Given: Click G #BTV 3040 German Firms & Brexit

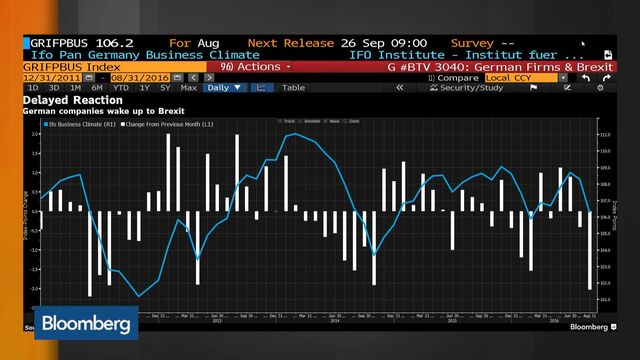Looking at the screenshot, I should click(x=500, y=67).
